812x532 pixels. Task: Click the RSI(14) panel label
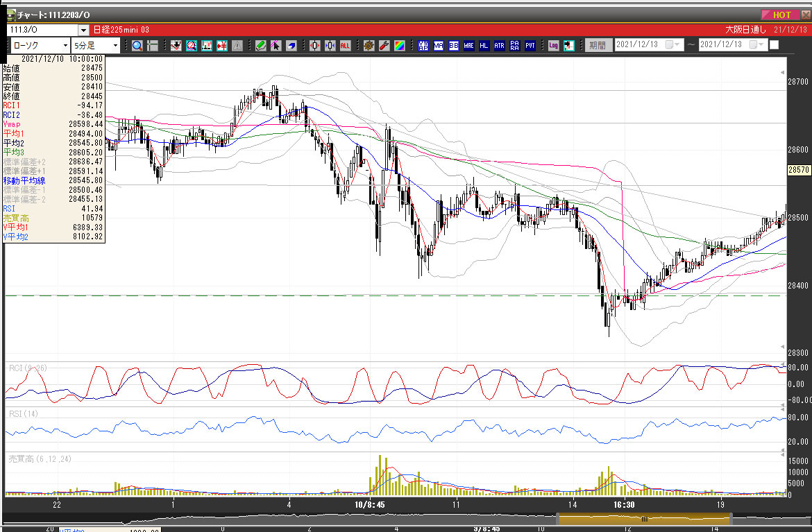24,413
